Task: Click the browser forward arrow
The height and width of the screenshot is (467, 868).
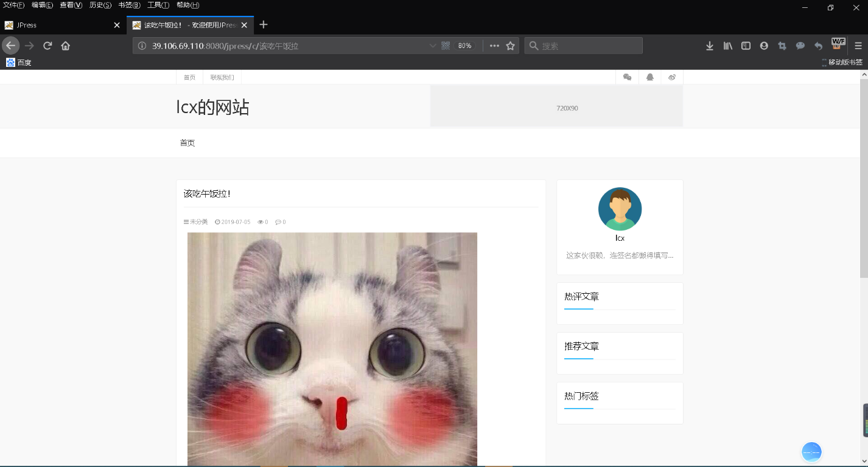Action: 29,46
